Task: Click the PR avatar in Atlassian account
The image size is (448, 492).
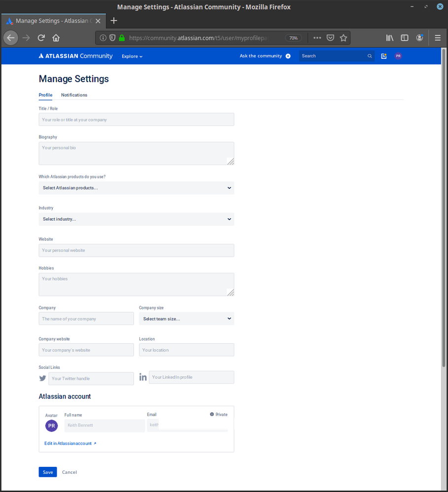Action: 51,426
